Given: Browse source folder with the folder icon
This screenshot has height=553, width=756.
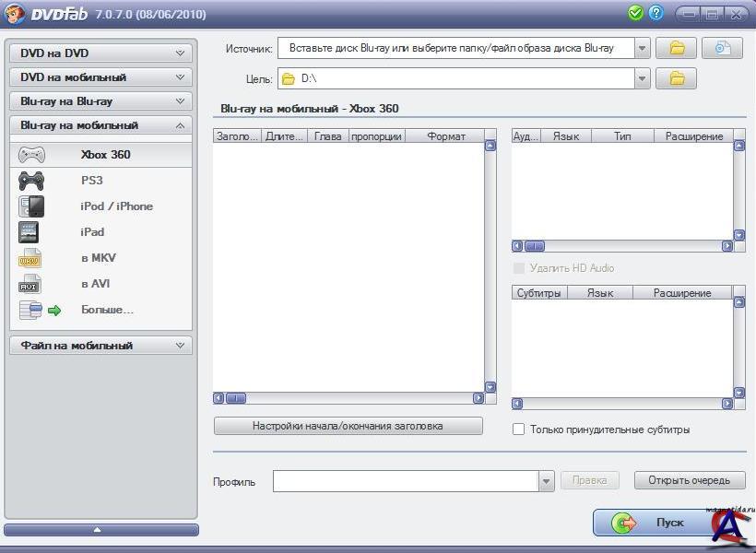Looking at the screenshot, I should point(676,48).
